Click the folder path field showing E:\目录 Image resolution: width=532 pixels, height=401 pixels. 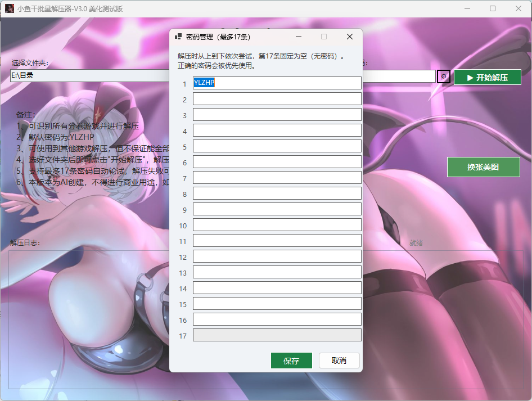pos(90,76)
